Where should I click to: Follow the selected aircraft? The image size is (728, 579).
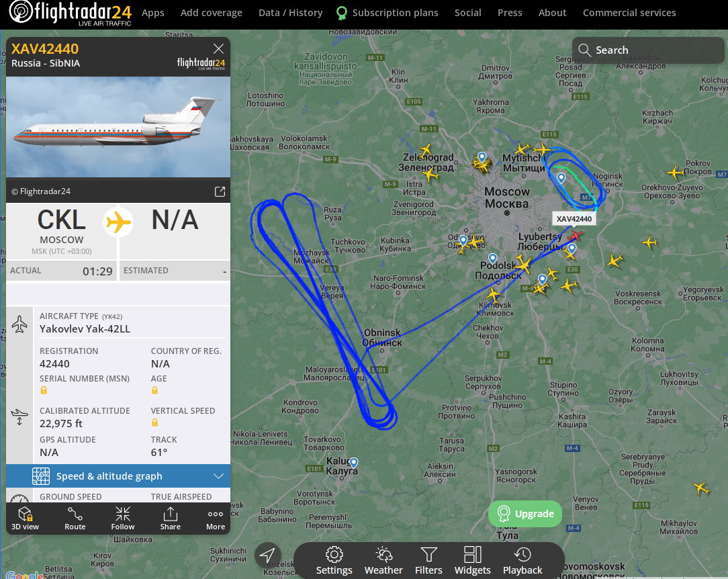(x=123, y=518)
